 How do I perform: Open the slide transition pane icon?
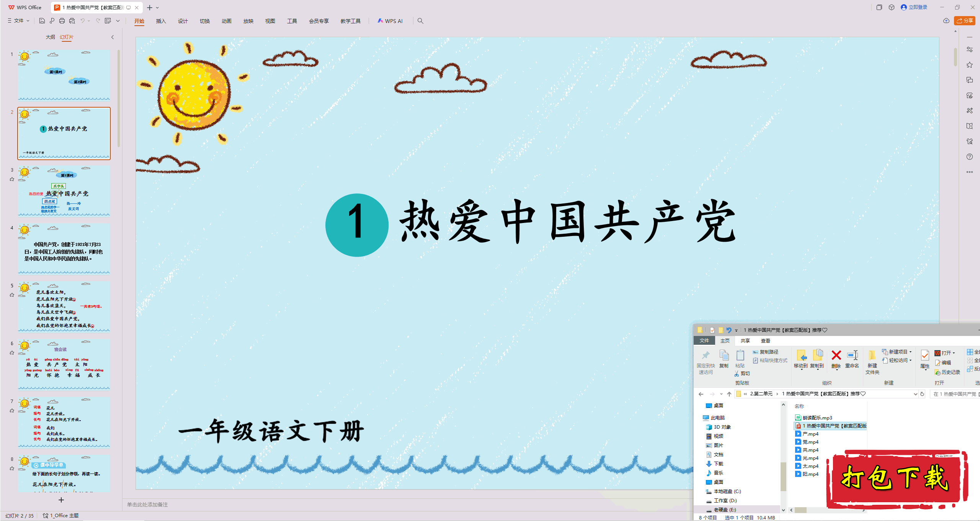pos(969,80)
